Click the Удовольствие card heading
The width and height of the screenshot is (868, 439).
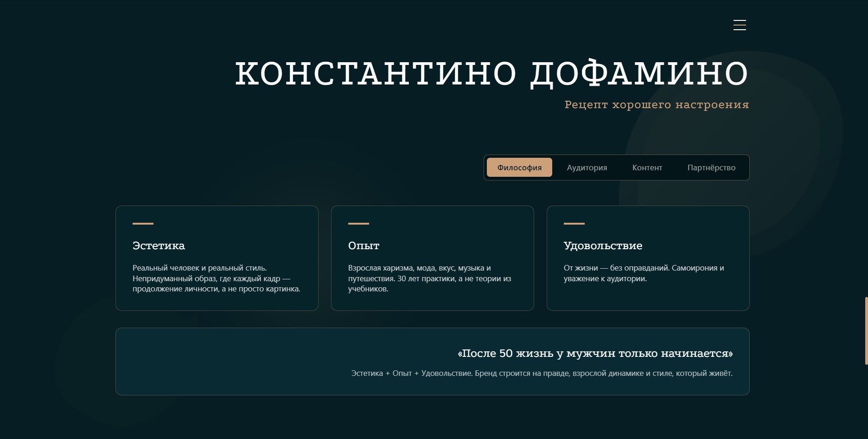tap(603, 245)
